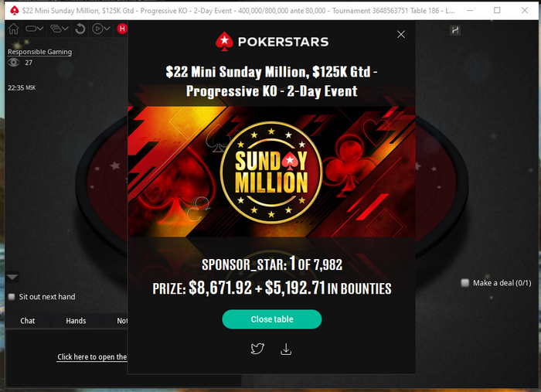This screenshot has height=392, width=541.
Task: Switch to the Hands tab
Action: point(76,321)
